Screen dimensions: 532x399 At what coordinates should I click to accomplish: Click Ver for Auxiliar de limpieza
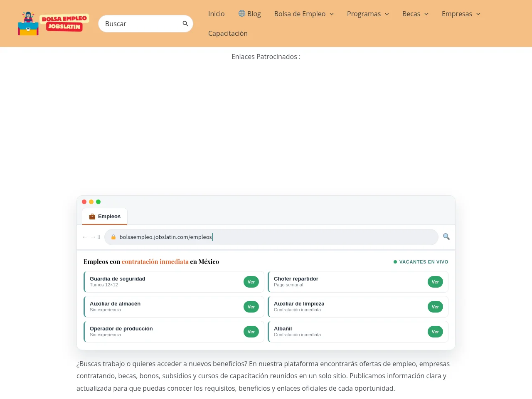pyautogui.click(x=435, y=307)
